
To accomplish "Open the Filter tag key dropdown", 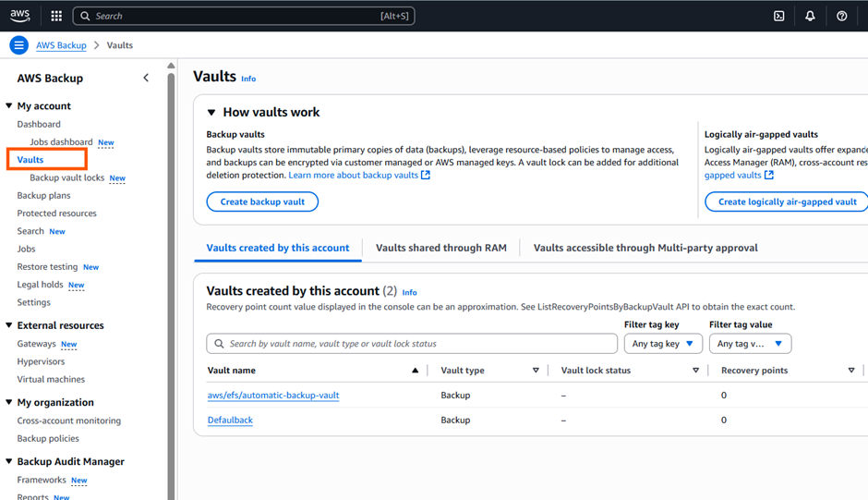I will click(663, 344).
